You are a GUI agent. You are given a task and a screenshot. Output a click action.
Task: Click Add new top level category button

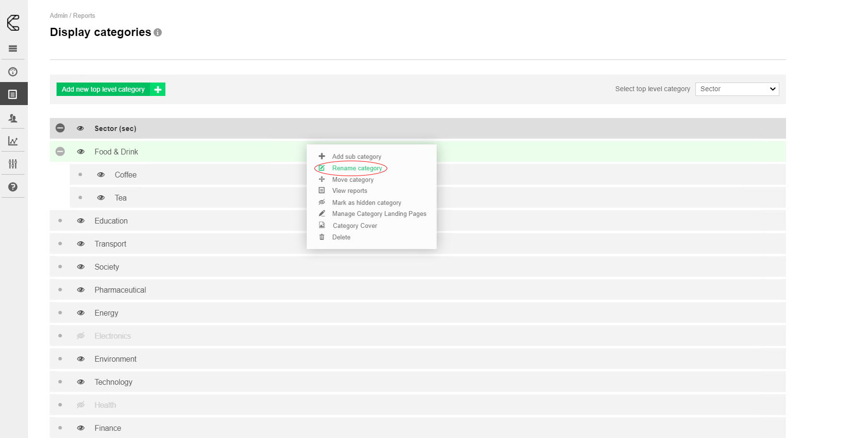pyautogui.click(x=111, y=89)
